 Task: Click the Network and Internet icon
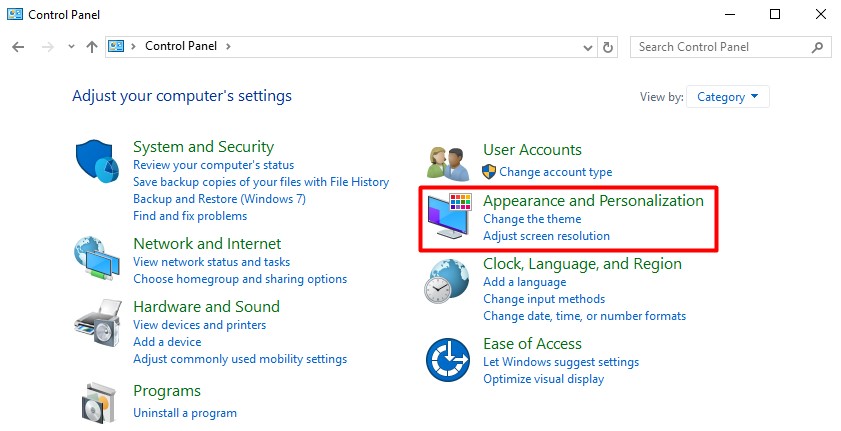(97, 259)
